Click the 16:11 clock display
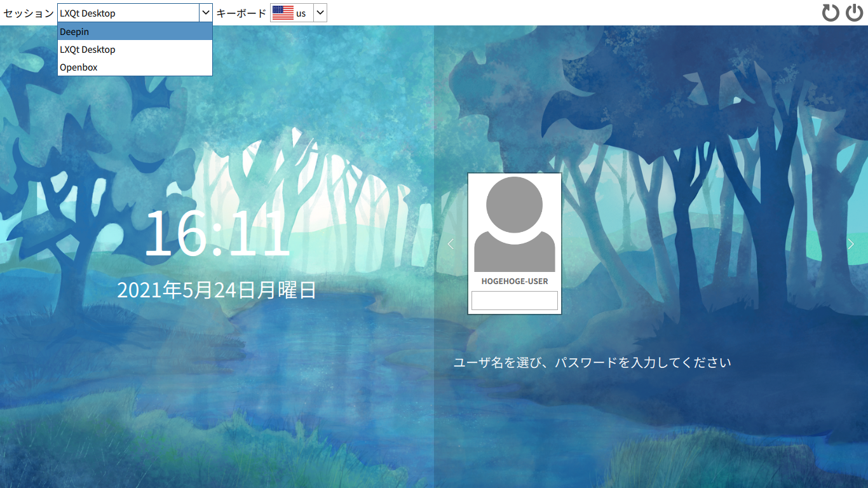 [218, 234]
